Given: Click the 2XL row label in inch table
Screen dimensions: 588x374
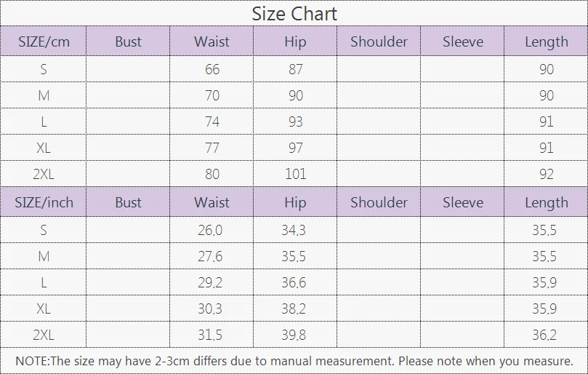Looking at the screenshot, I should coord(44,335).
